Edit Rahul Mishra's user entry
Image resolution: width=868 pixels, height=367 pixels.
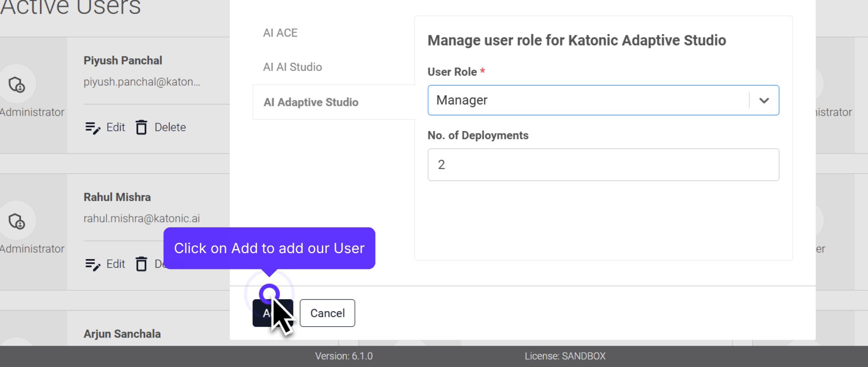point(105,264)
